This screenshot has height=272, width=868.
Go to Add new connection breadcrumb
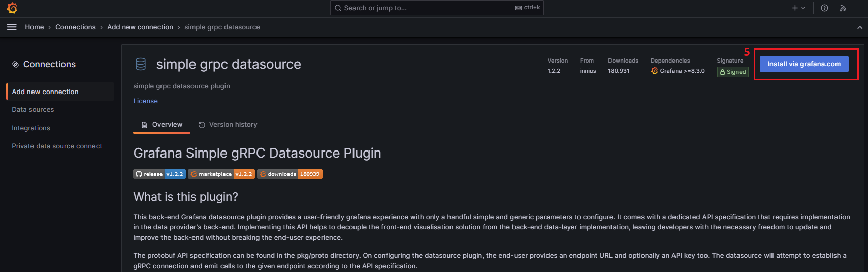140,27
